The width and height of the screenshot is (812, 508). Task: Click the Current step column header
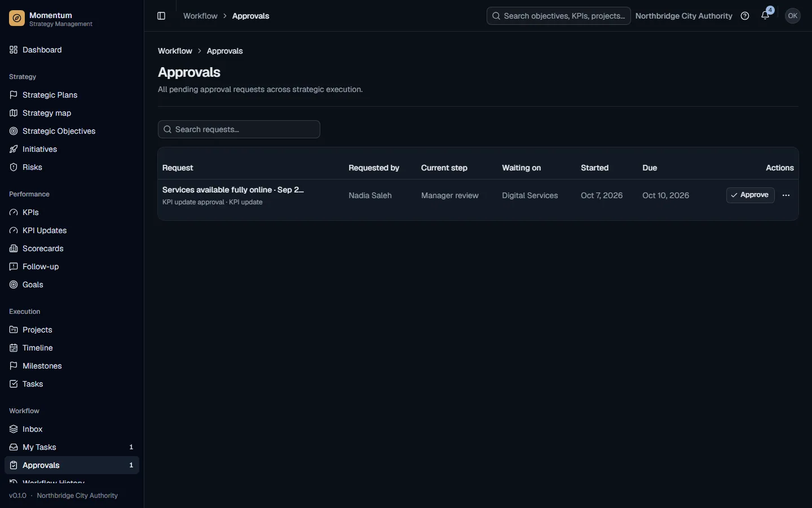click(444, 168)
